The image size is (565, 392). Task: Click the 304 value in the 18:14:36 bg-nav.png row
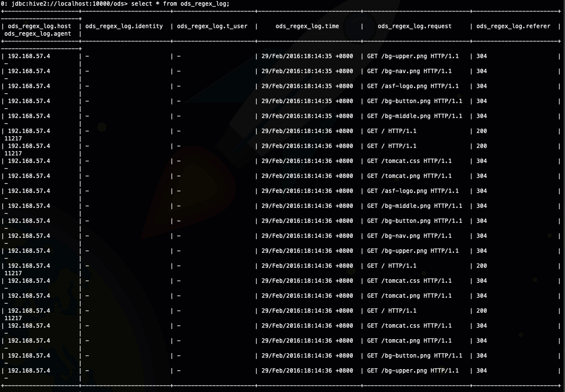(x=482, y=236)
